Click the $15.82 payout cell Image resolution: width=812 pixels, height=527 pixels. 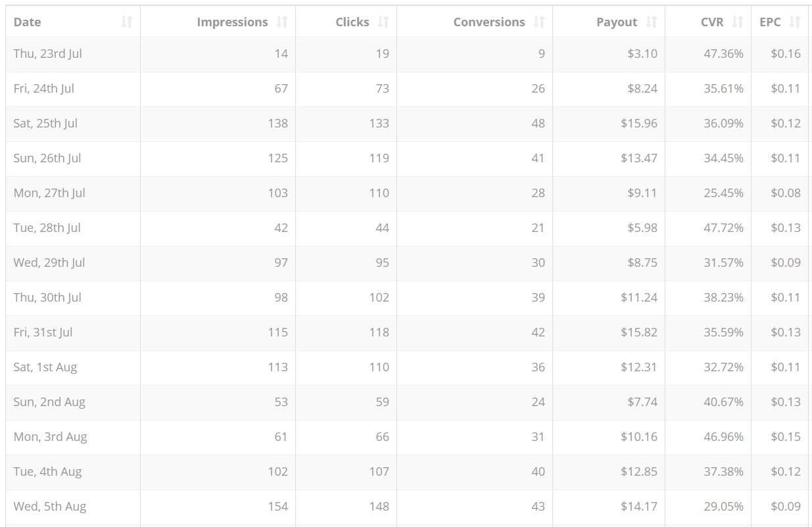638,332
